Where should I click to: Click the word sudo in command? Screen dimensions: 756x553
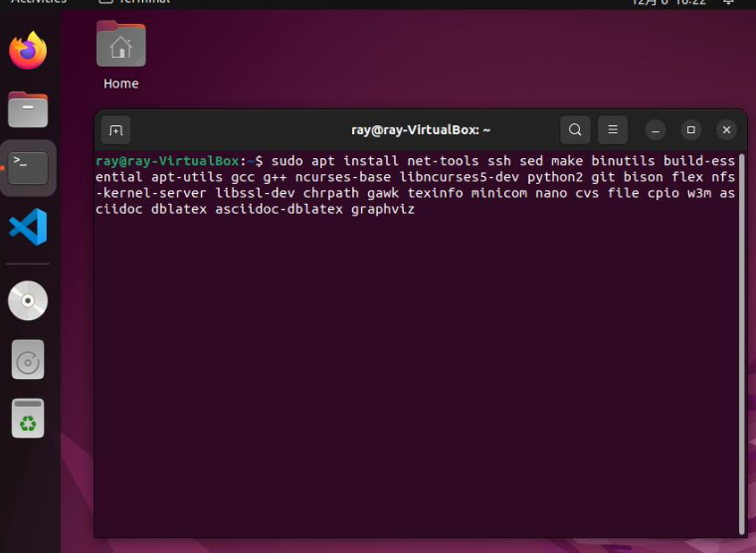[286, 161]
